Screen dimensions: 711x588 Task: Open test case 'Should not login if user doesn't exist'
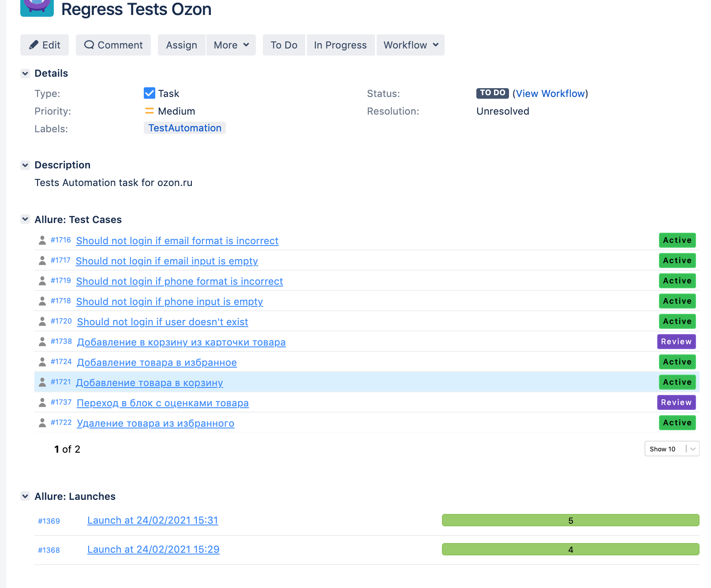pyautogui.click(x=163, y=322)
